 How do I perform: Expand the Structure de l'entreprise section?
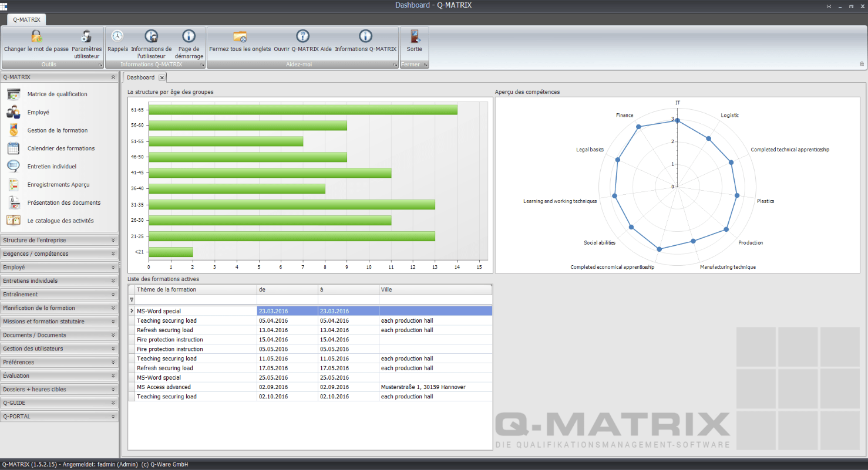click(x=59, y=240)
